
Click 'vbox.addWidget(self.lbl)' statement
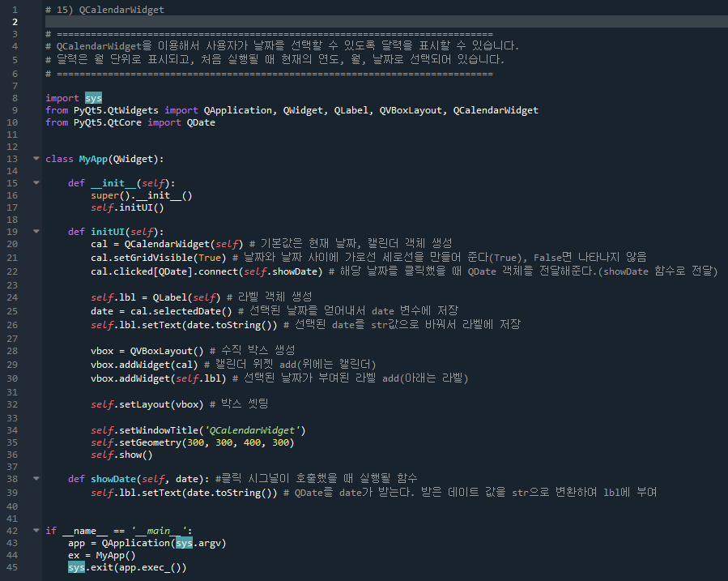[159, 378]
